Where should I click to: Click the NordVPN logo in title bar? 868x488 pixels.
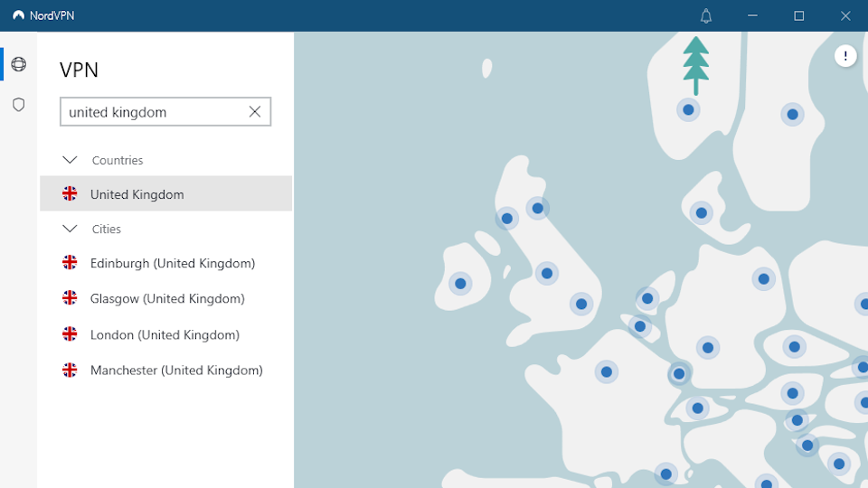pyautogui.click(x=18, y=15)
